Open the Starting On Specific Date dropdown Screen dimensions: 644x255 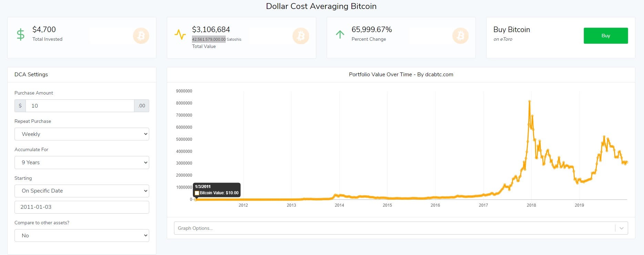click(82, 191)
